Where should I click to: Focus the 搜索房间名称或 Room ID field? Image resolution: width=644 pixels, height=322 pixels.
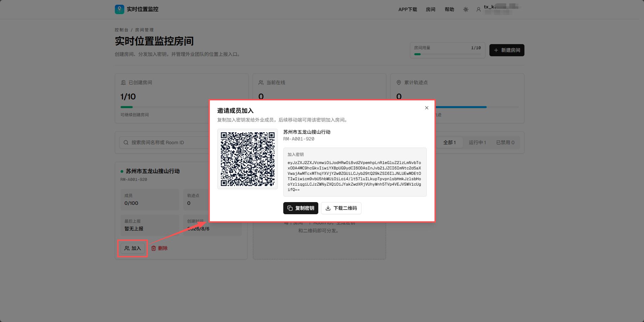[164, 142]
